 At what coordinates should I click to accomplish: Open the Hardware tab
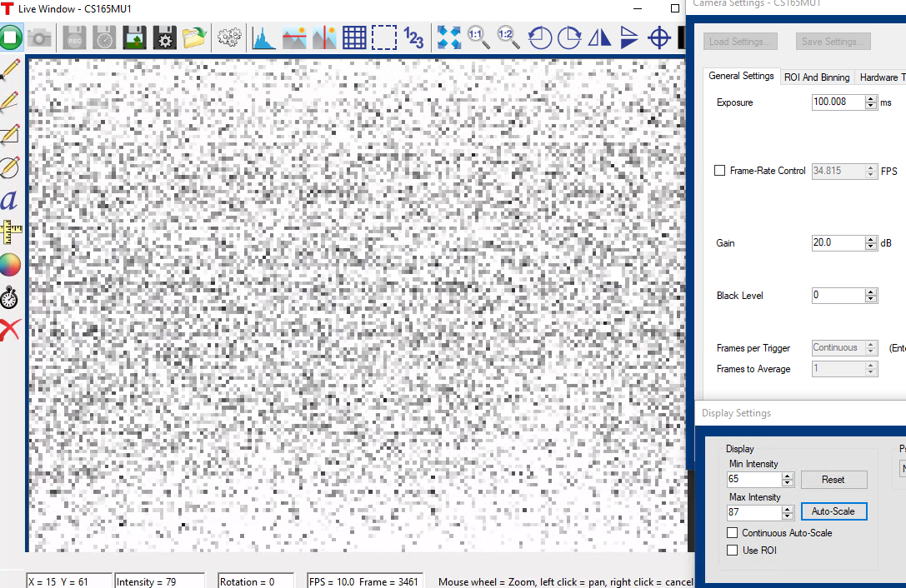click(x=880, y=77)
